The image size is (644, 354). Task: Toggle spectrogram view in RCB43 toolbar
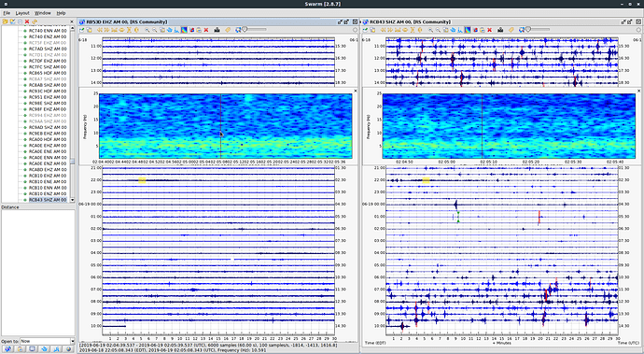coord(468,30)
